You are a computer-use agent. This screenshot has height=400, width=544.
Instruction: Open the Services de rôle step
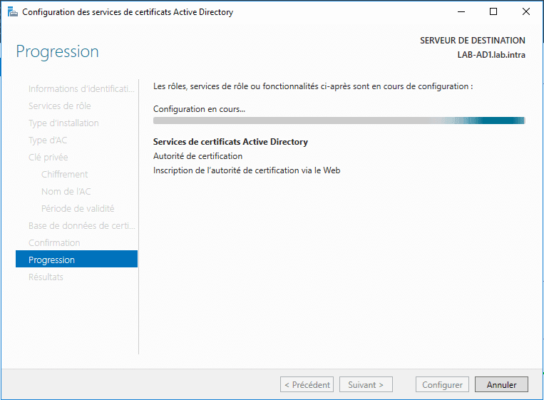[x=60, y=106]
